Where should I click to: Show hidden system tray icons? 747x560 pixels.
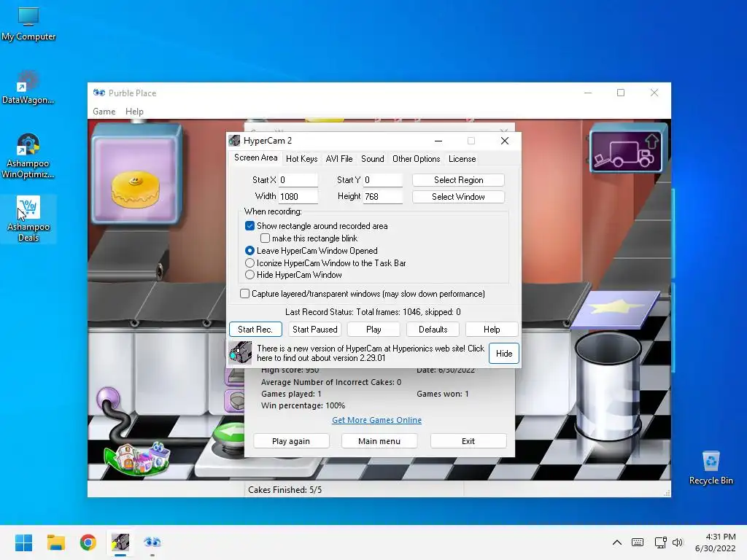point(617,542)
